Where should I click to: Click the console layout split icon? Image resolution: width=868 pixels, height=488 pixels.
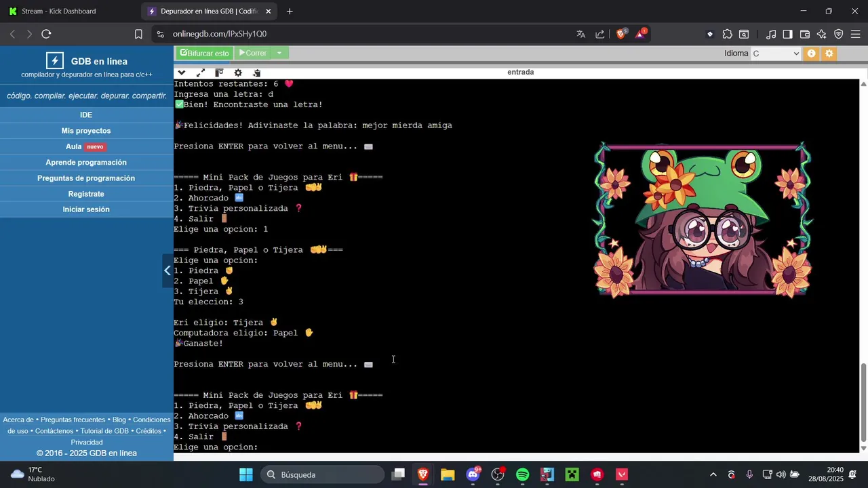click(219, 73)
